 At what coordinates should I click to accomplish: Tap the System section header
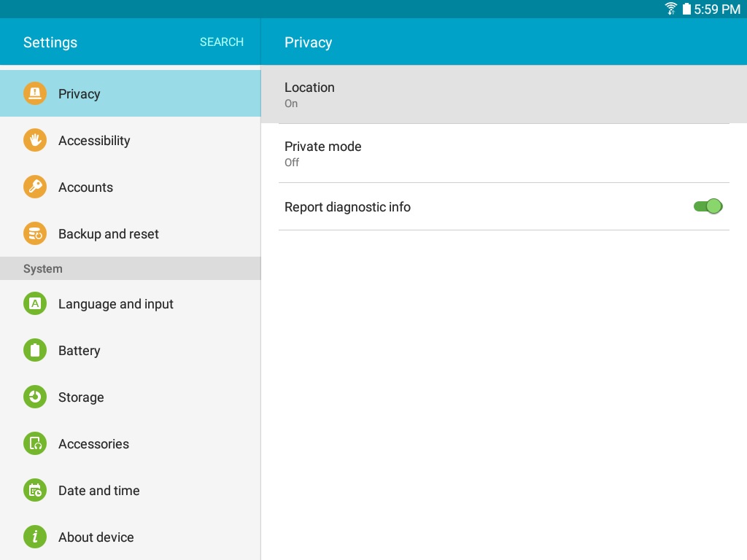click(x=130, y=268)
